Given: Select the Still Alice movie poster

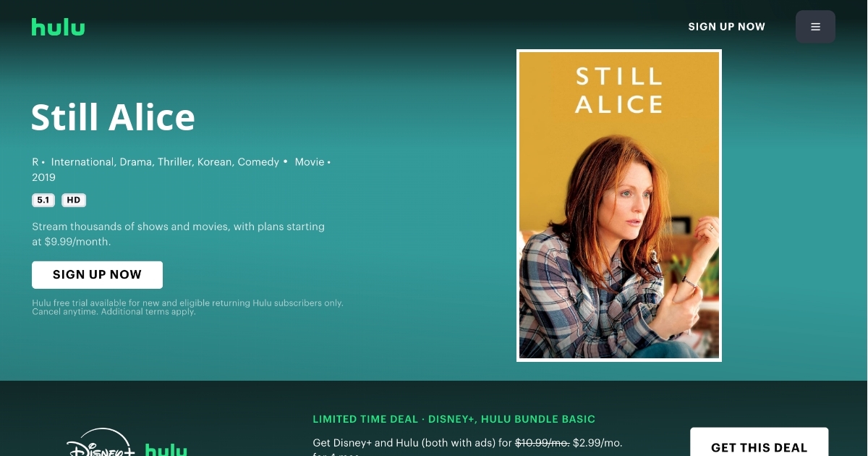Looking at the screenshot, I should (619, 206).
